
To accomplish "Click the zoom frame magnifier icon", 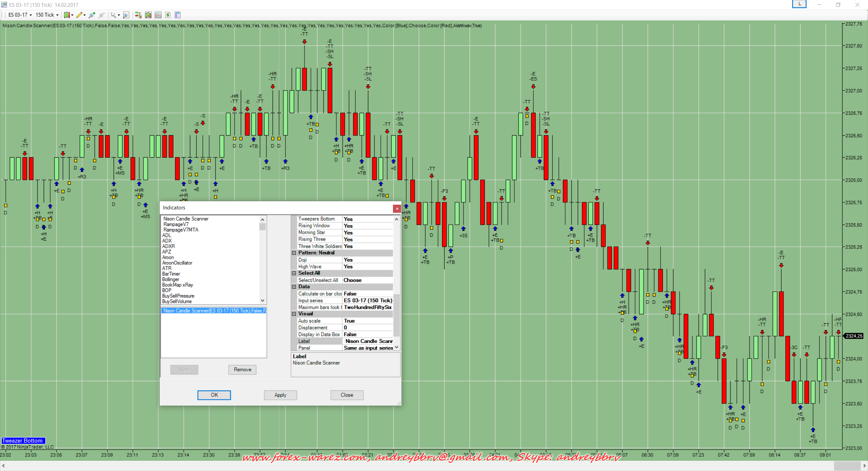I will point(126,15).
